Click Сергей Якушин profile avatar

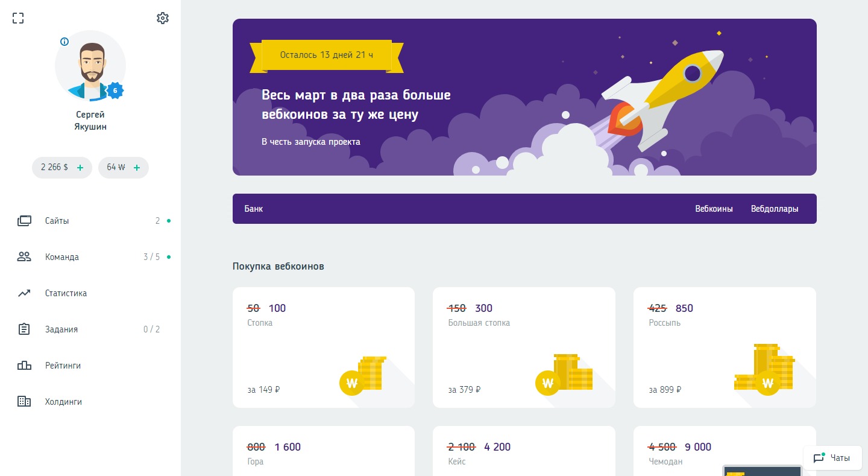coord(90,66)
